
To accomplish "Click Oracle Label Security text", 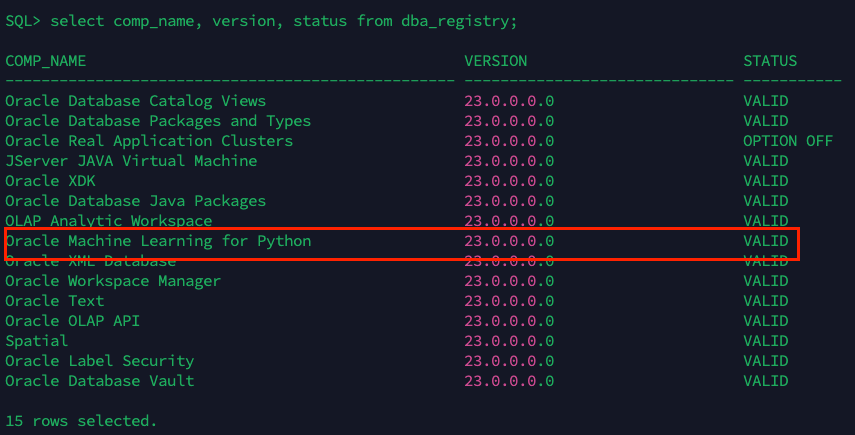I will [99, 361].
